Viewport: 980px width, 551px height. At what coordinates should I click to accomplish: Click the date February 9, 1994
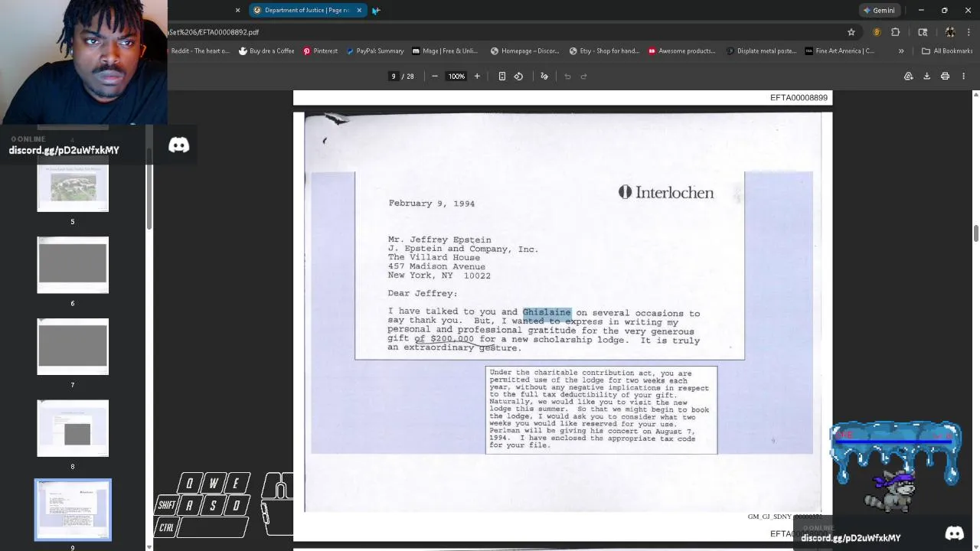431,204
